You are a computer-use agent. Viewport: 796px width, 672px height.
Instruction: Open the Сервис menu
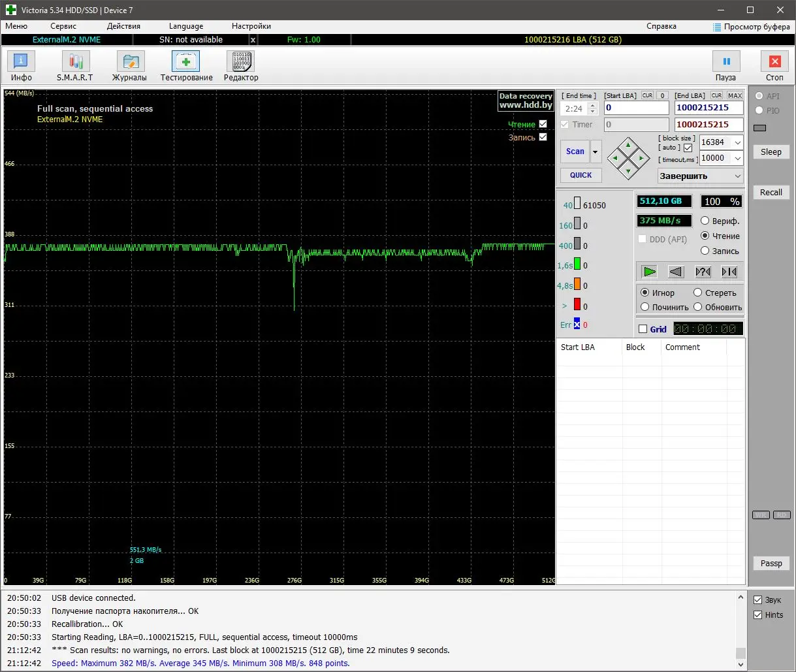point(63,26)
